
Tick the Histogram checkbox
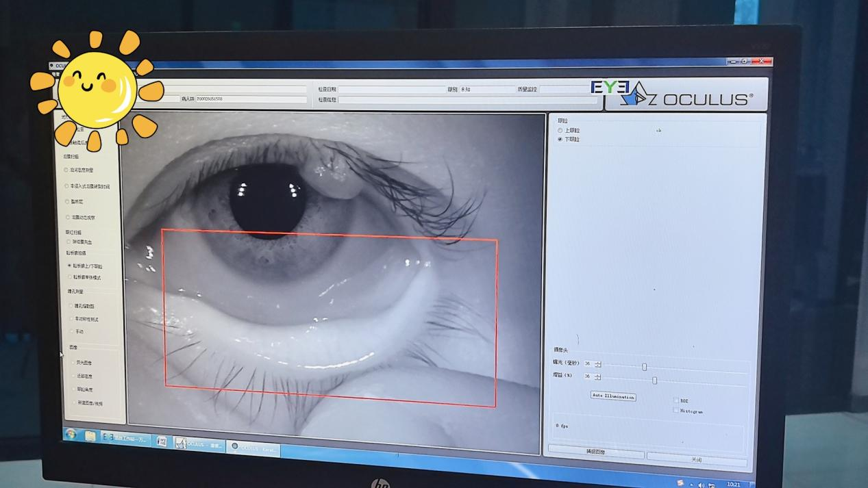(675, 411)
